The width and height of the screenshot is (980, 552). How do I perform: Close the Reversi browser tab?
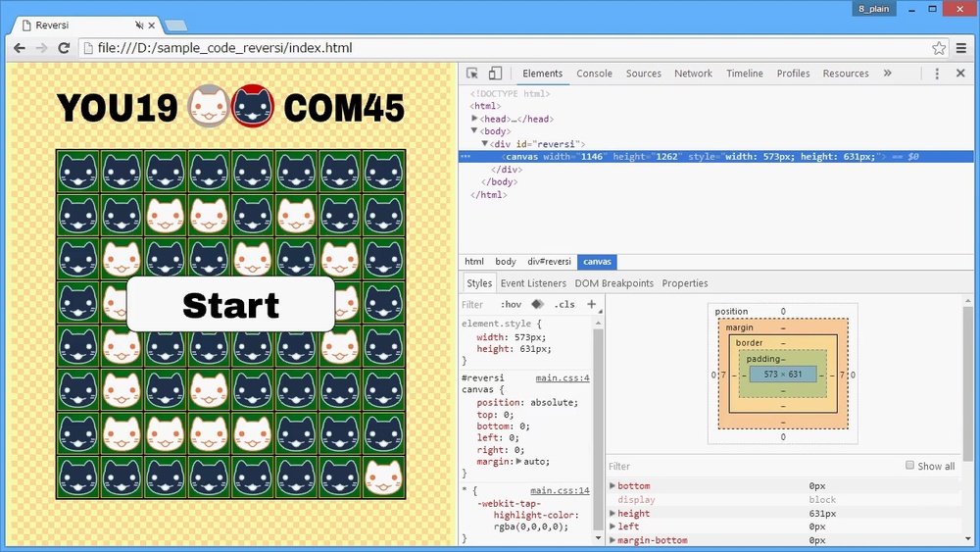point(151,25)
